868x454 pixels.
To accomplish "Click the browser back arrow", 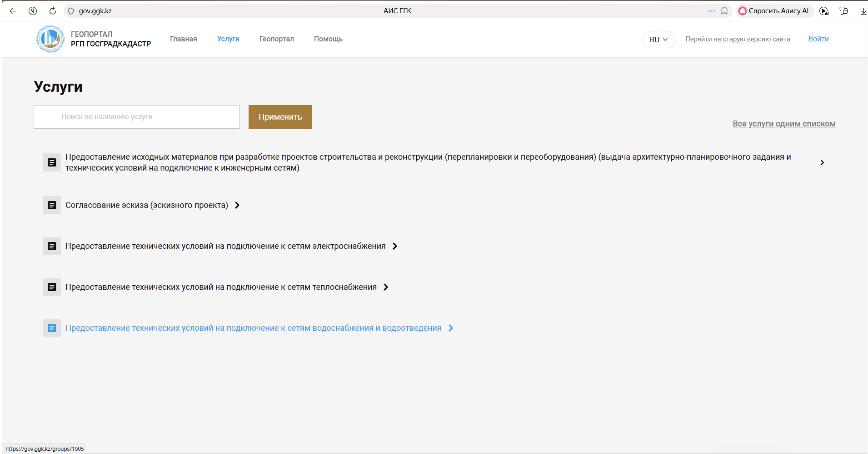I will point(13,11).
